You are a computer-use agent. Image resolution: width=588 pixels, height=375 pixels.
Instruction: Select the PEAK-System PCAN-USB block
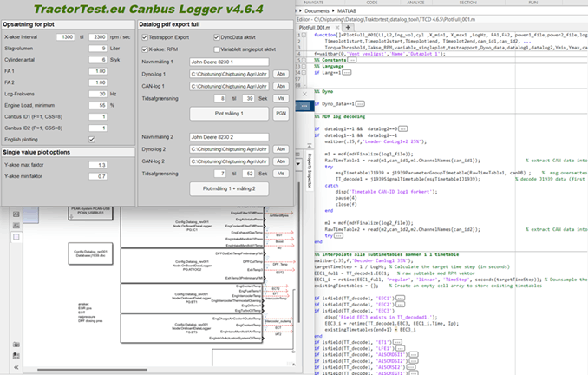pos(90,213)
